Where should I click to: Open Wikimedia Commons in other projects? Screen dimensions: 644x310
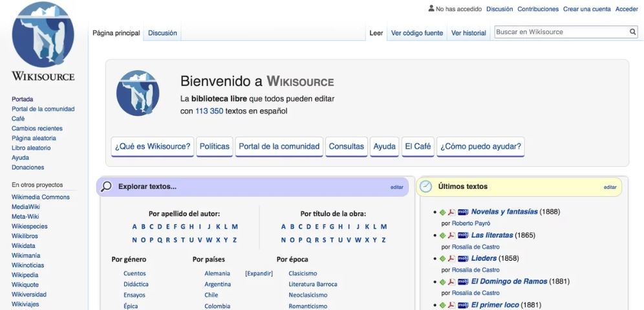click(41, 197)
